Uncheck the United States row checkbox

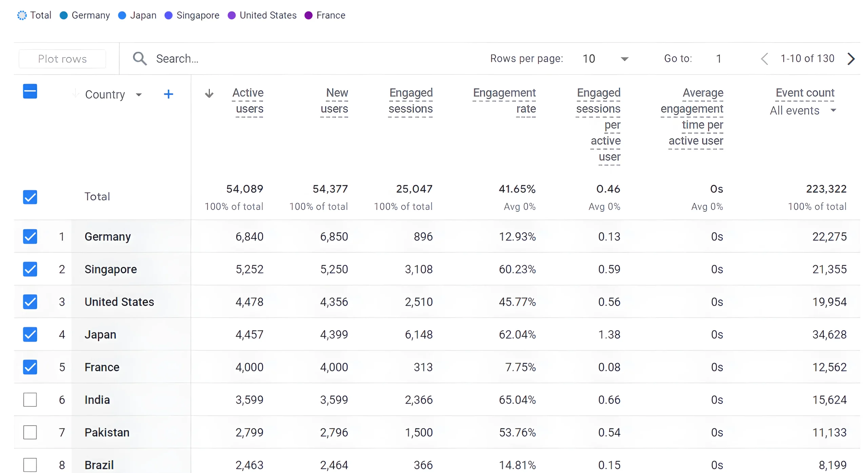tap(30, 301)
